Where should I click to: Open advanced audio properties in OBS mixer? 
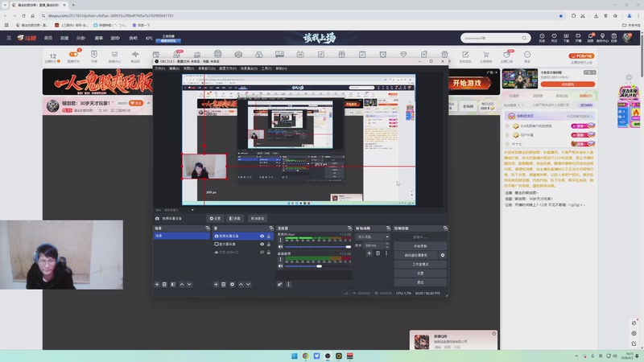point(279,284)
